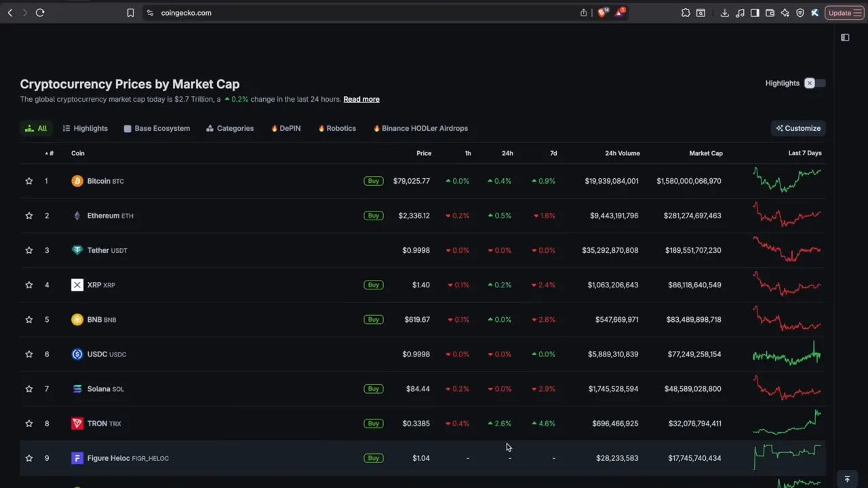
Task: Open the Brave Wallet icon
Action: point(770,13)
